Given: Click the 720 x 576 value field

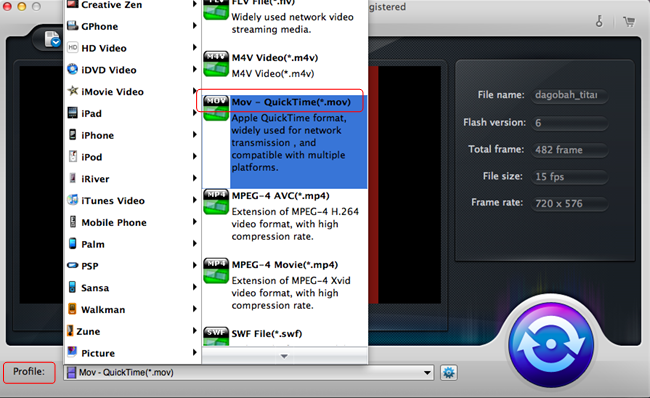Looking at the screenshot, I should (569, 204).
